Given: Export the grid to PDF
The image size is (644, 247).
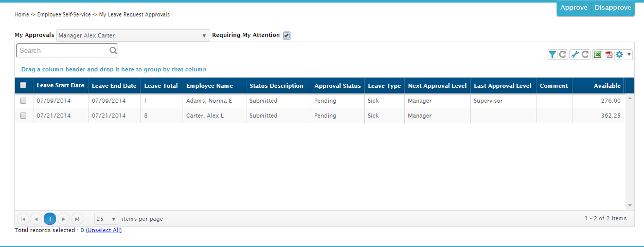Looking at the screenshot, I should point(609,54).
